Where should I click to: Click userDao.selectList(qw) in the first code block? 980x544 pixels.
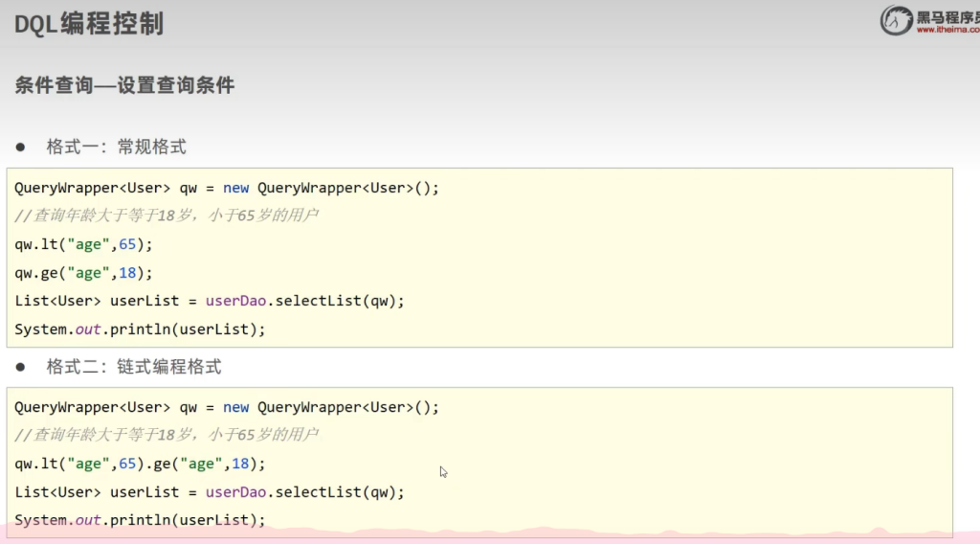tap(304, 301)
